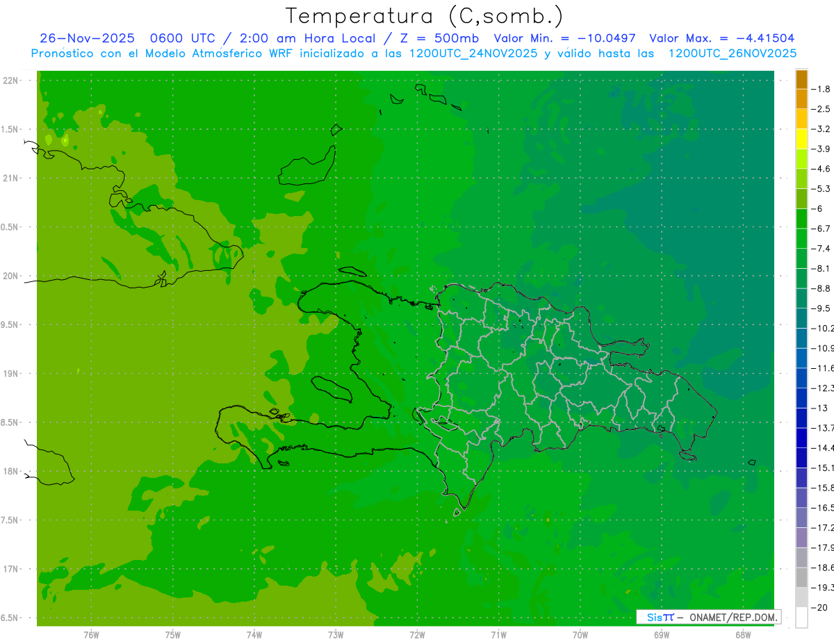Click the '-6.7' legend value
Viewport: 834px width, 644px height.
tap(821, 229)
